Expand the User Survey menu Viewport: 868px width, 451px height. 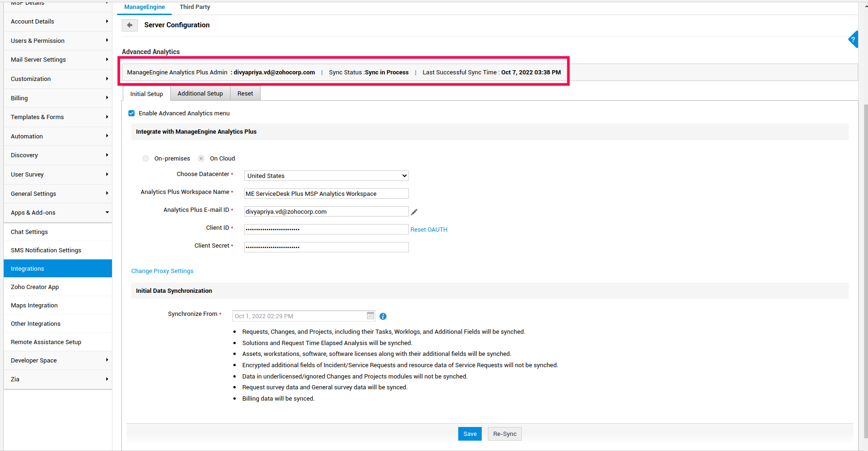(x=58, y=175)
